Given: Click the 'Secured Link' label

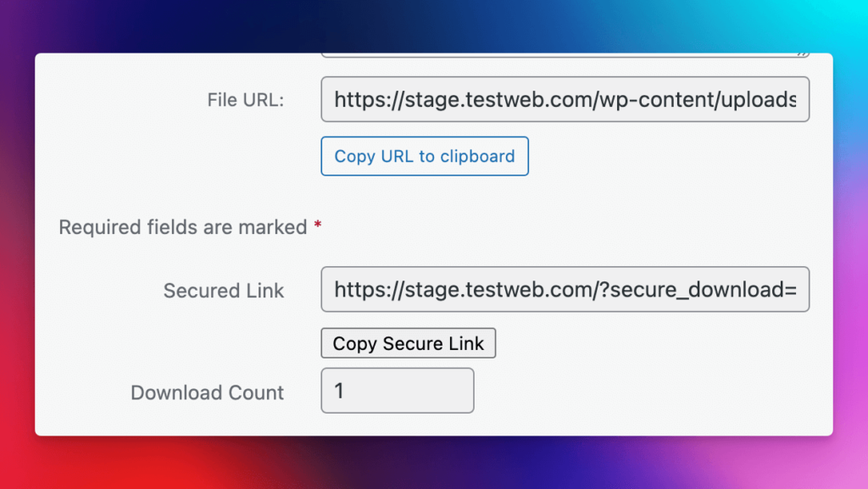Looking at the screenshot, I should (x=224, y=291).
